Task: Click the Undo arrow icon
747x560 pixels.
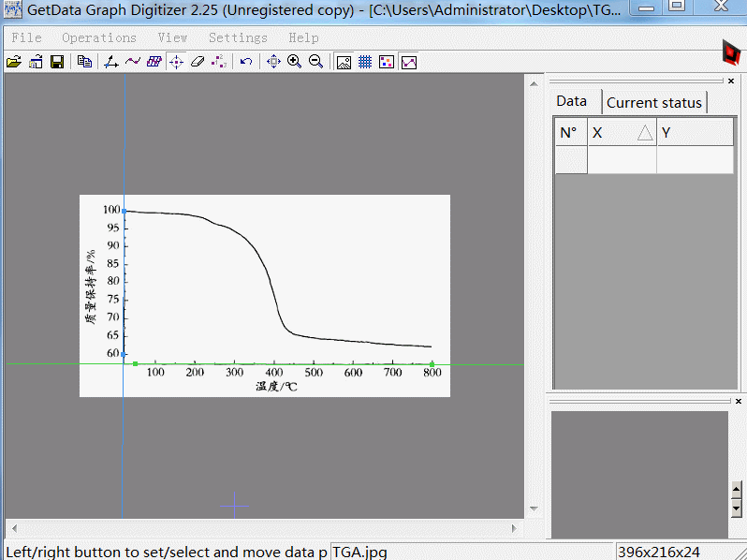Action: [246, 62]
